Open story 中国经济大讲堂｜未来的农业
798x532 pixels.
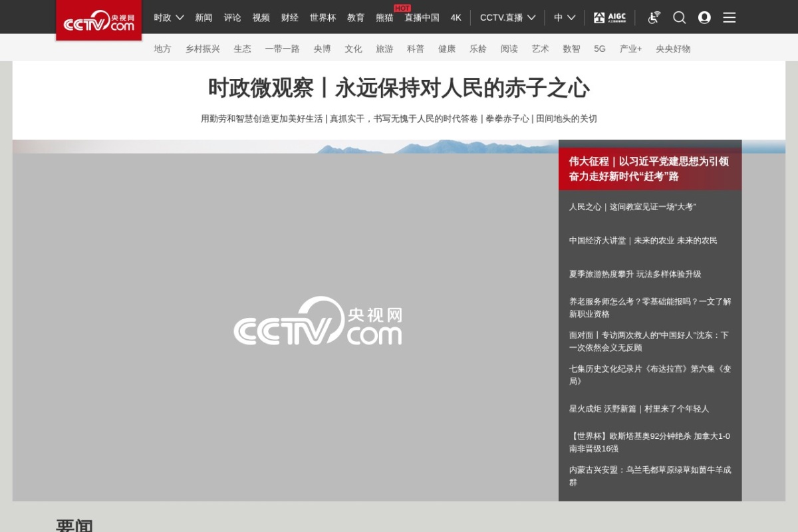(643, 240)
